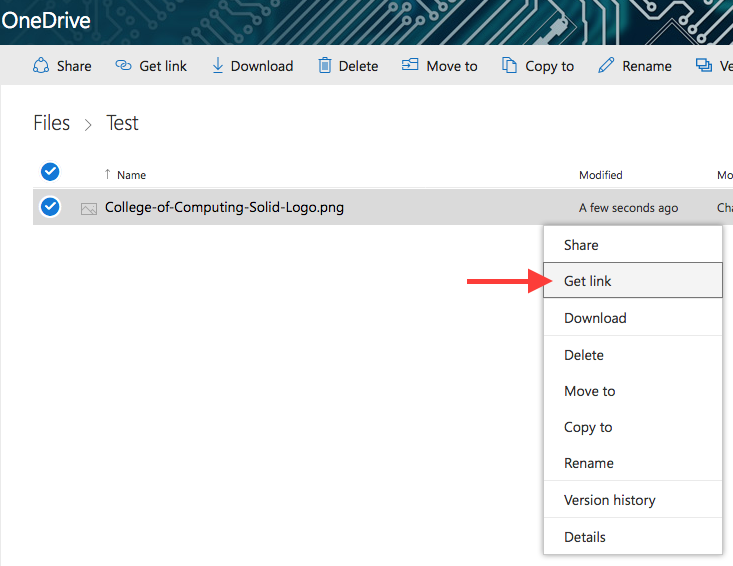Image resolution: width=733 pixels, height=566 pixels.
Task: Click the Move to folder icon
Action: click(x=410, y=66)
